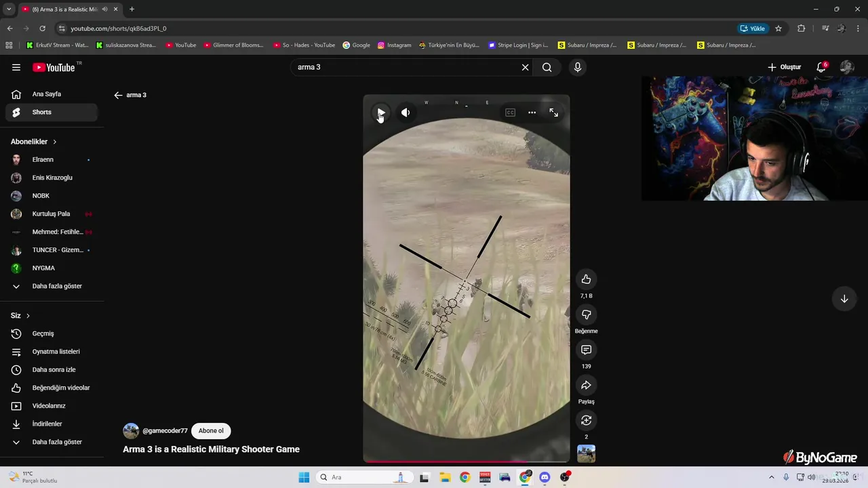Open Videolarınız in sidebar
The width and height of the screenshot is (868, 488).
[x=52, y=406]
